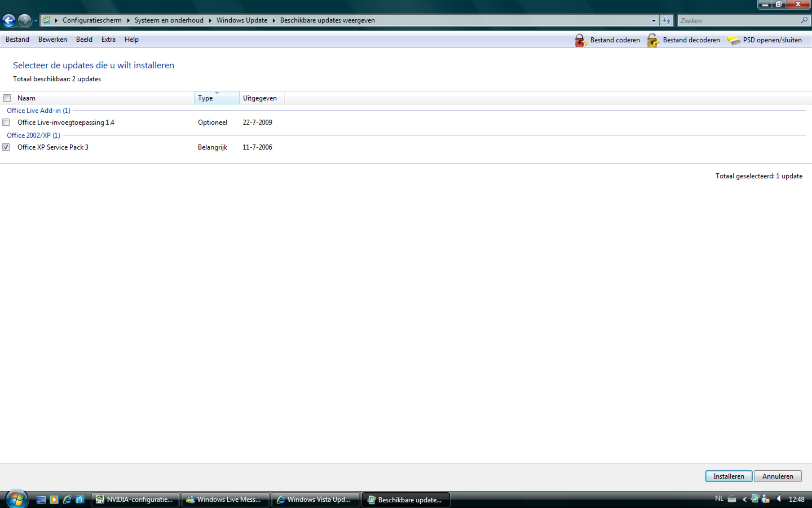The width and height of the screenshot is (812, 508).
Task: Click the Annuleren button
Action: (x=778, y=476)
